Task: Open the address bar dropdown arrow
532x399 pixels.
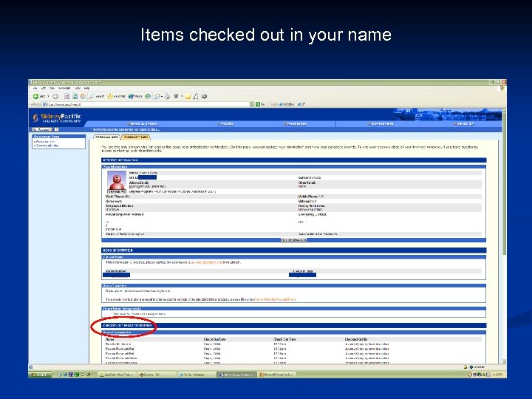Action: 252,104
